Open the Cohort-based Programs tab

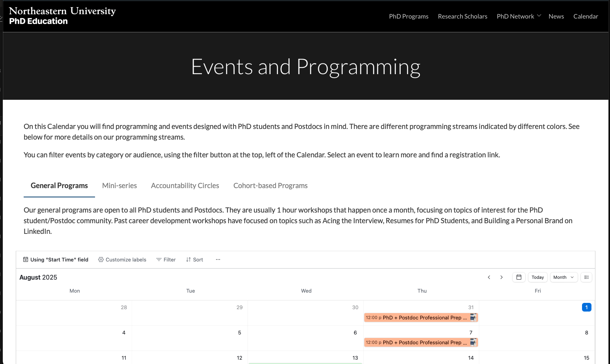tap(270, 185)
